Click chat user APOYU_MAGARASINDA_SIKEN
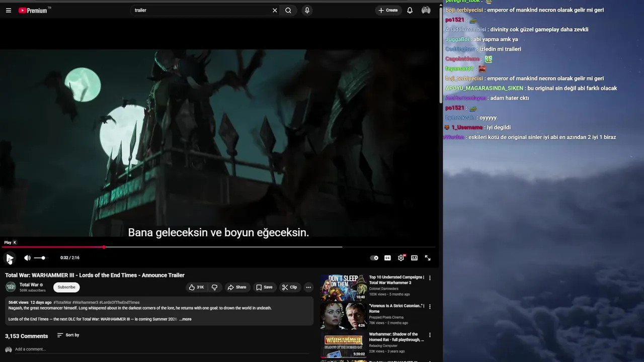This screenshot has width=644, height=362. (484, 88)
